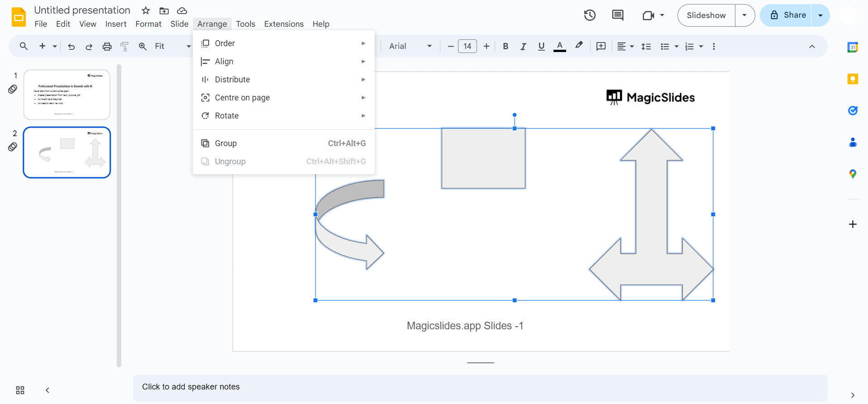Viewport: 868px width, 404px height.
Task: Open the text colour picker
Action: [x=560, y=46]
